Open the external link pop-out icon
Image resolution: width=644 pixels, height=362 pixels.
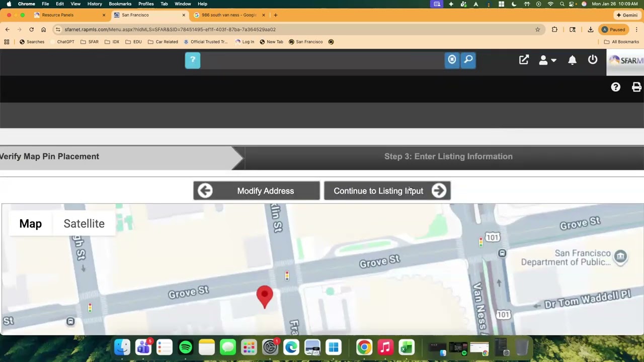pyautogui.click(x=524, y=60)
